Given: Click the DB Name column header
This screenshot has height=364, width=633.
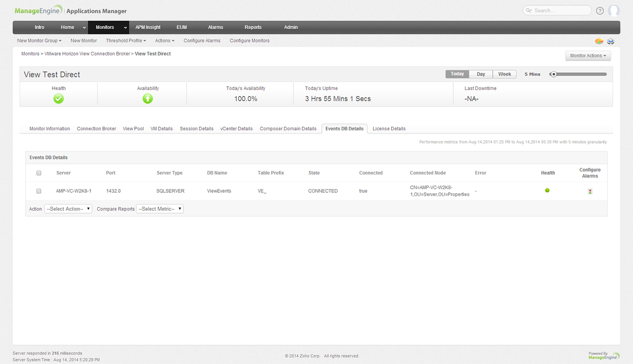Looking at the screenshot, I should pos(217,173).
